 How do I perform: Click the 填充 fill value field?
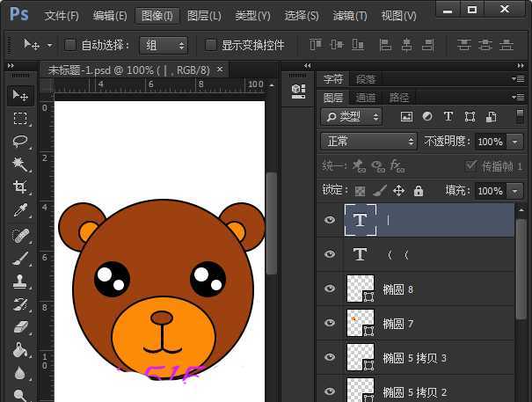click(x=490, y=191)
